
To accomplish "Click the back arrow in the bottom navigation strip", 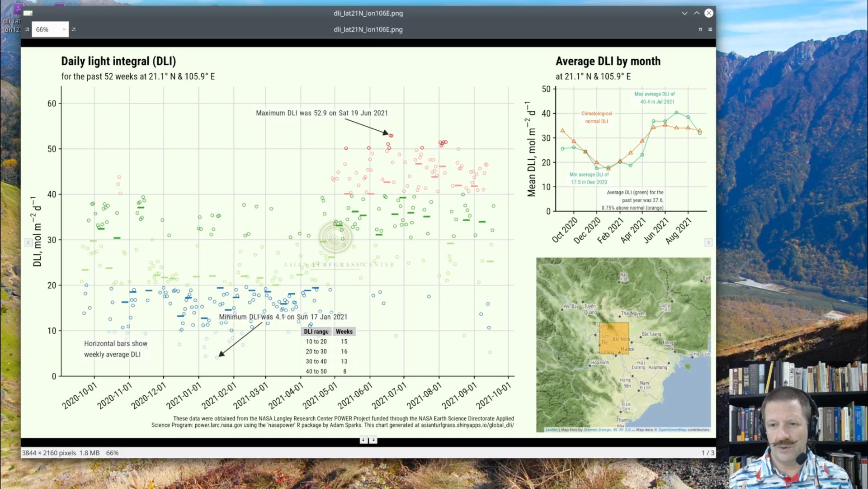I will tap(364, 440).
